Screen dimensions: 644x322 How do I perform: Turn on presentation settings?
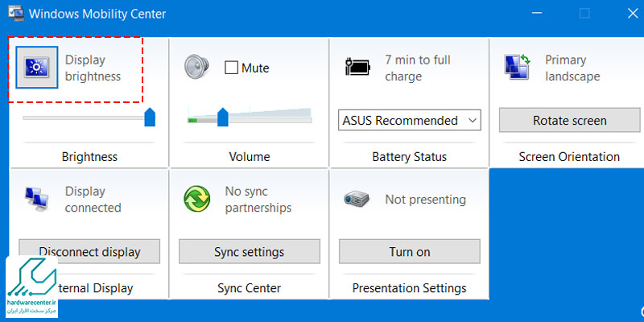(410, 251)
